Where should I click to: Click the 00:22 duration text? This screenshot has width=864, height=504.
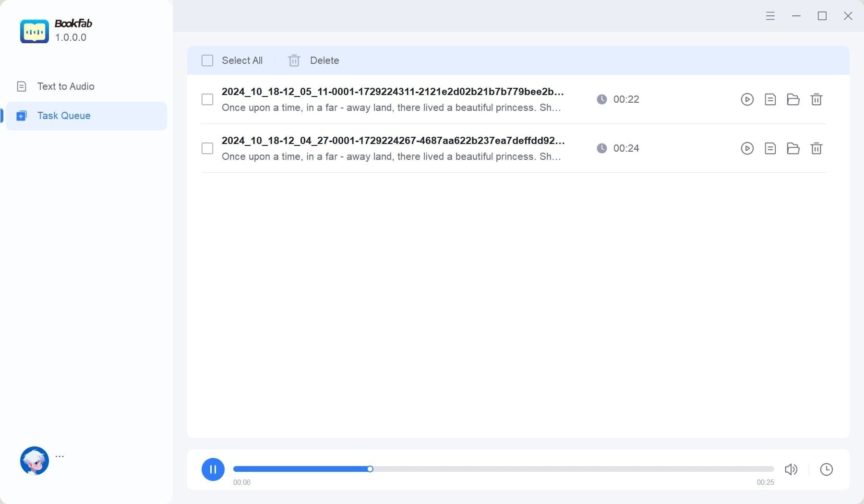coord(626,99)
